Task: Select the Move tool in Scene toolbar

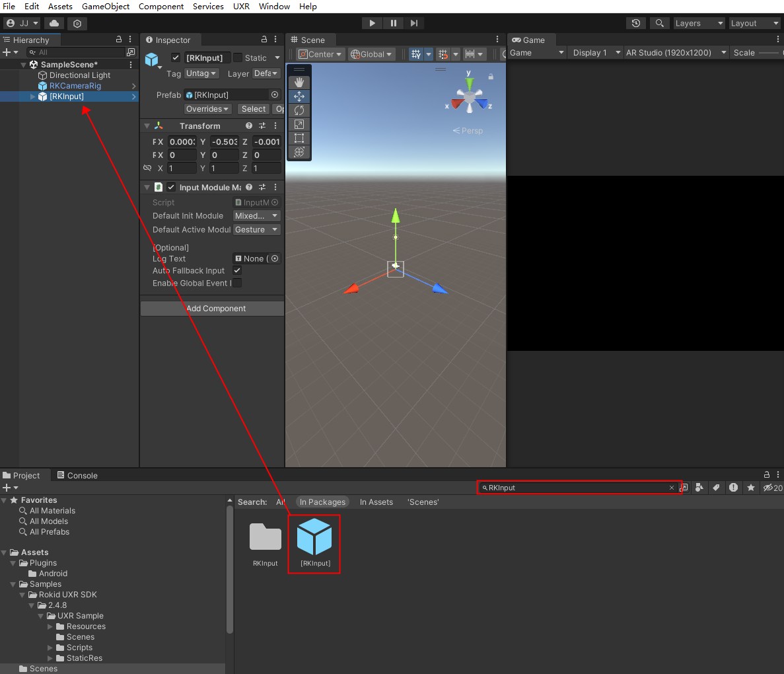Action: click(x=299, y=96)
